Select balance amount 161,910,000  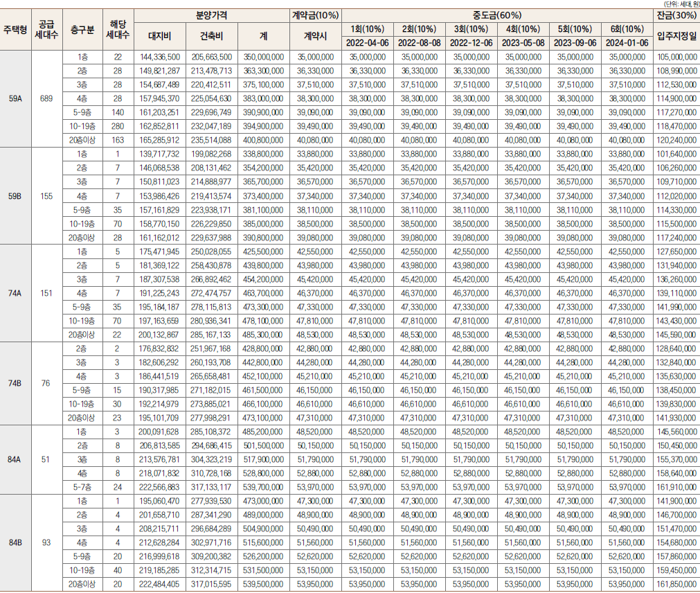coord(676,487)
